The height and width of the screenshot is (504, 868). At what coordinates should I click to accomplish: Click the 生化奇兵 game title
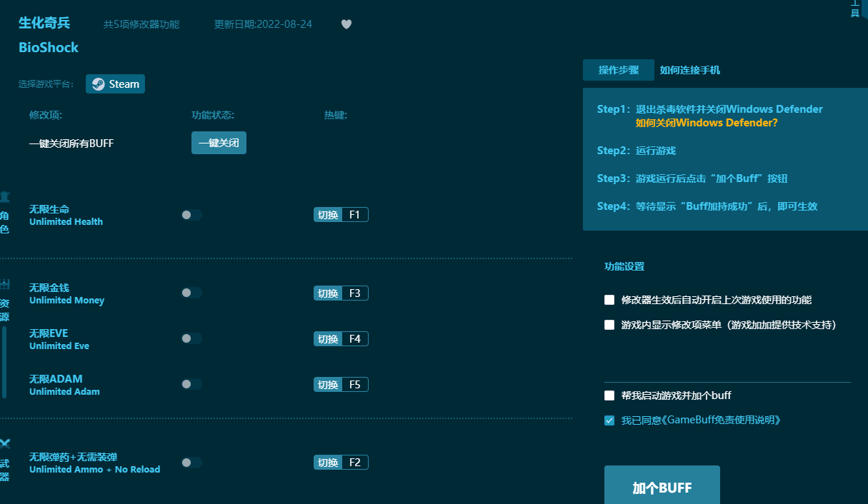(x=44, y=23)
